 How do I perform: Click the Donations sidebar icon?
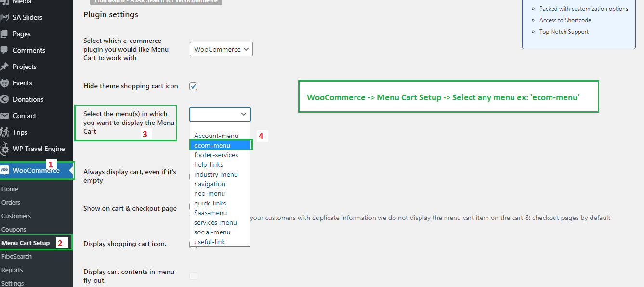4,99
